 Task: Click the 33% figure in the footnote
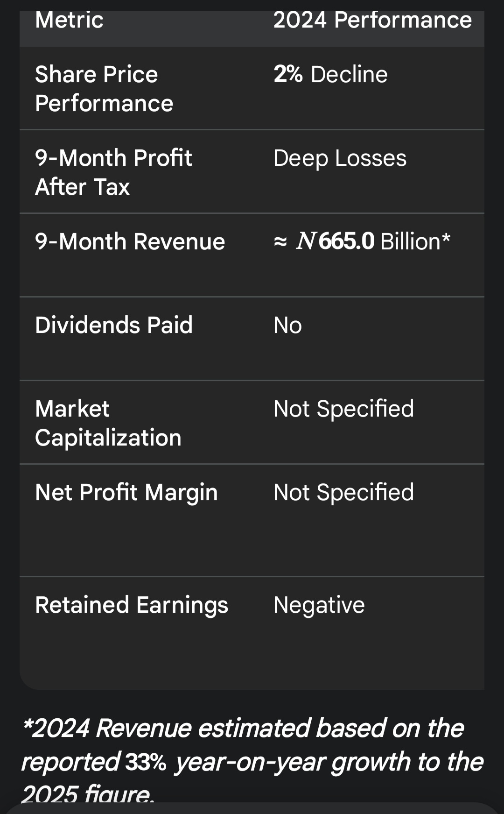[x=146, y=762]
